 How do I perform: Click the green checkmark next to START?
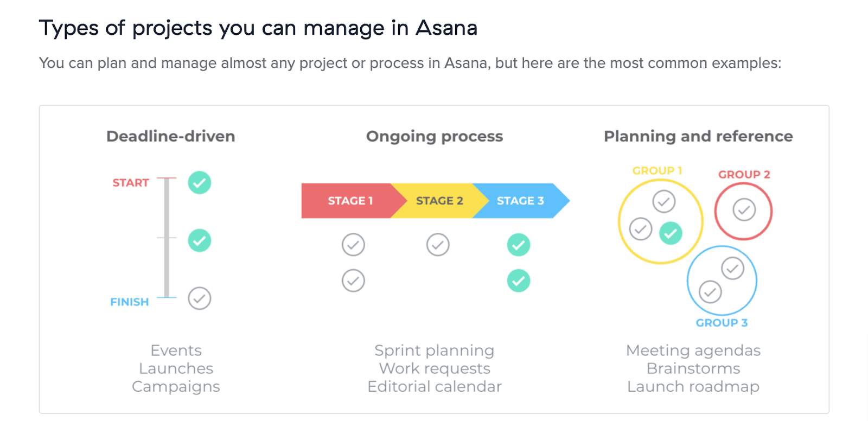(x=200, y=183)
